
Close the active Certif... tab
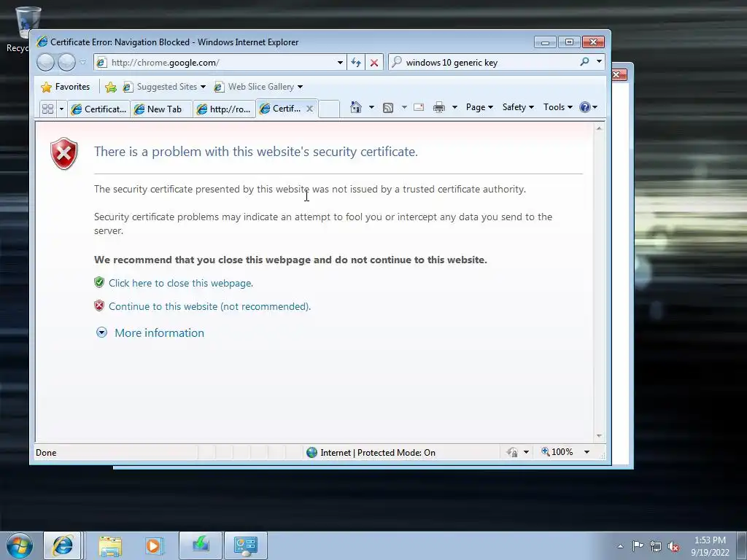click(309, 109)
